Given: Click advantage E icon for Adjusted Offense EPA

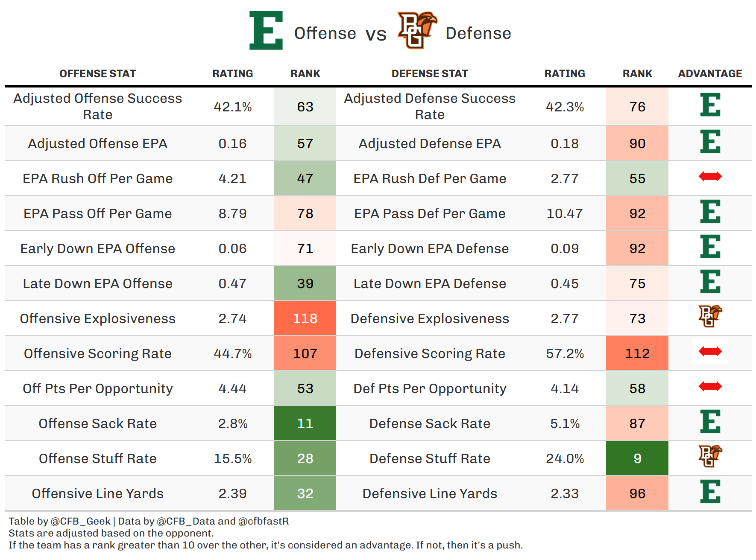Looking at the screenshot, I should (710, 142).
